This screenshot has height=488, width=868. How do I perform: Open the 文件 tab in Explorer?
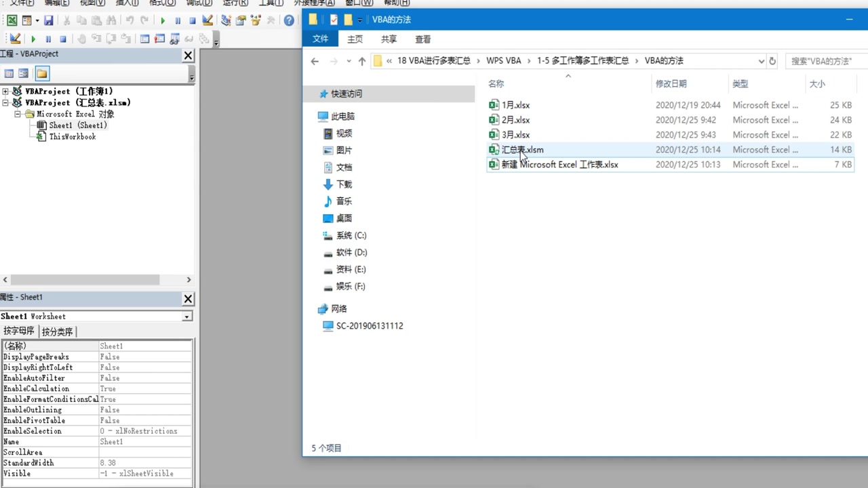321,39
